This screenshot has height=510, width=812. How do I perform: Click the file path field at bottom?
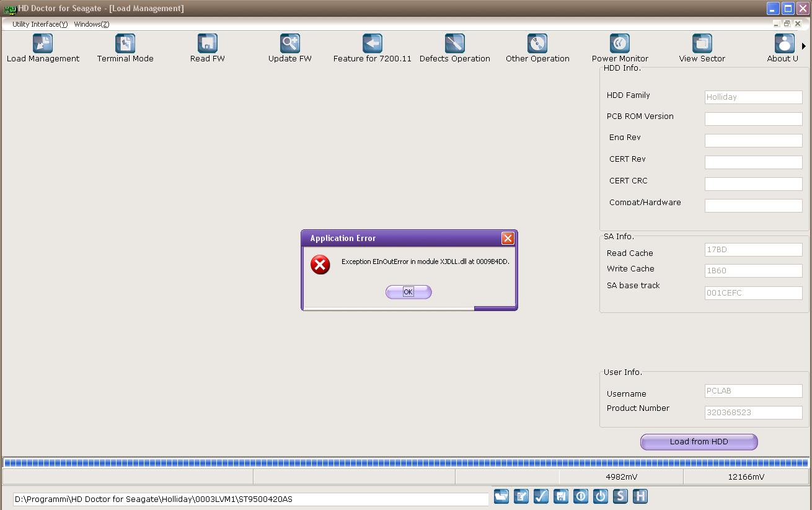(251, 499)
